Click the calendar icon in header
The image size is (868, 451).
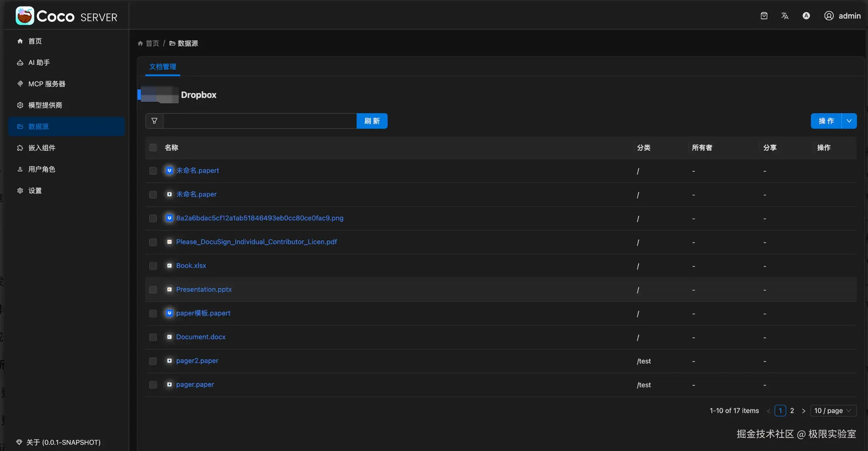(764, 16)
